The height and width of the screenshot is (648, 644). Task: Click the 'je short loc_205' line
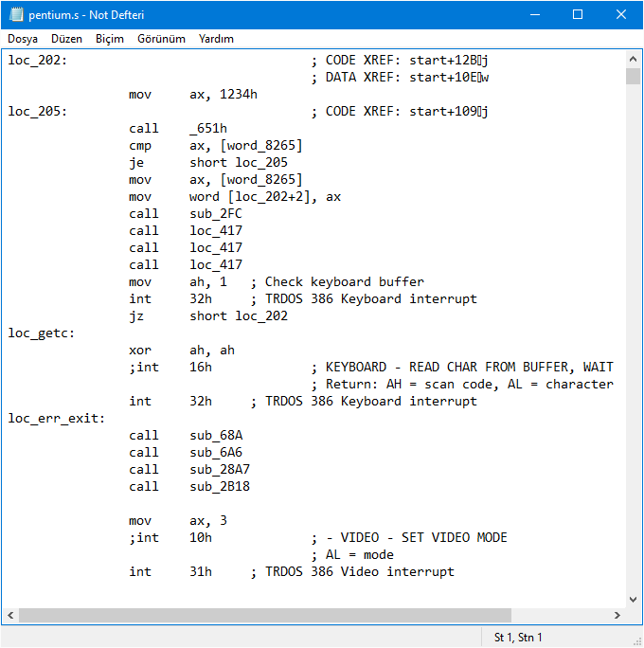tap(208, 162)
